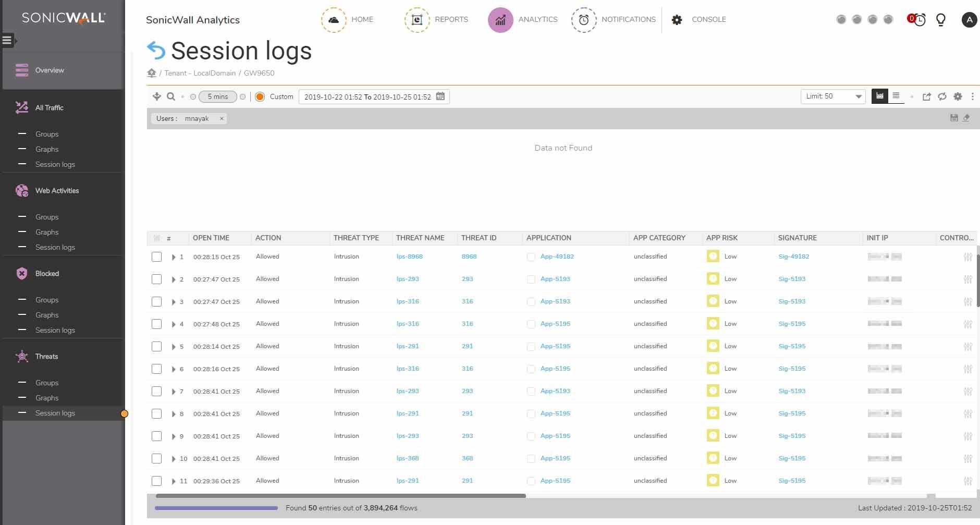Open the Limit: 50 dropdown
Screen dimensions: 980x525
coord(832,96)
